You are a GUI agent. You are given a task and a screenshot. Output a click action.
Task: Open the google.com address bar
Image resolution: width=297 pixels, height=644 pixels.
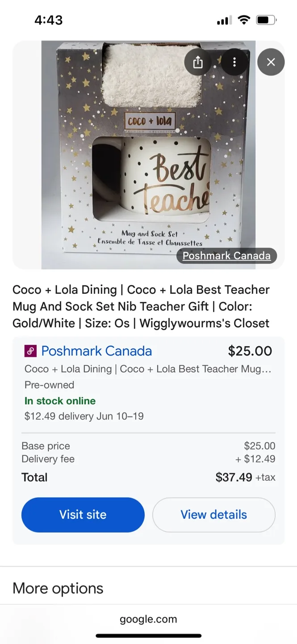[x=148, y=619]
